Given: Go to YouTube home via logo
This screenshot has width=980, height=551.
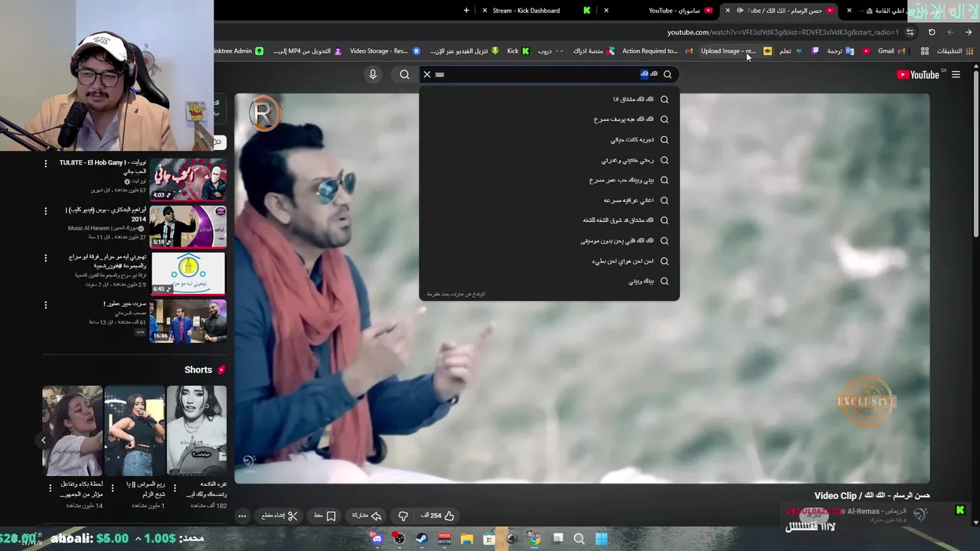Looking at the screenshot, I should [918, 74].
